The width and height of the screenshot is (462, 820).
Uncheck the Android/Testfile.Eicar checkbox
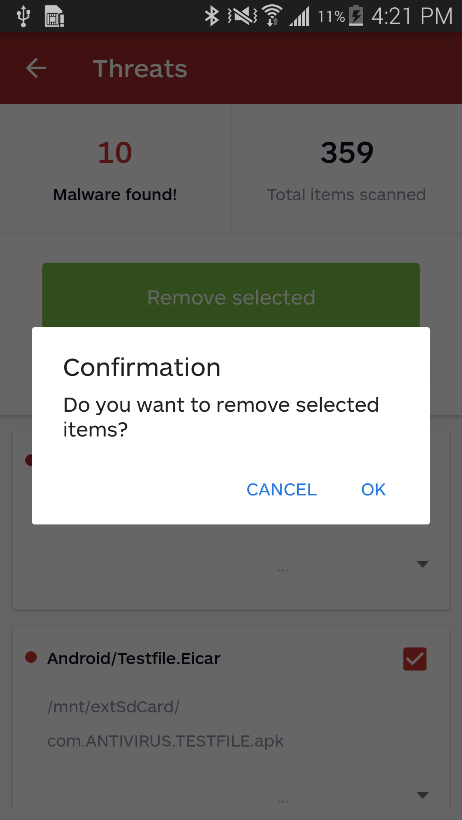pyautogui.click(x=415, y=659)
